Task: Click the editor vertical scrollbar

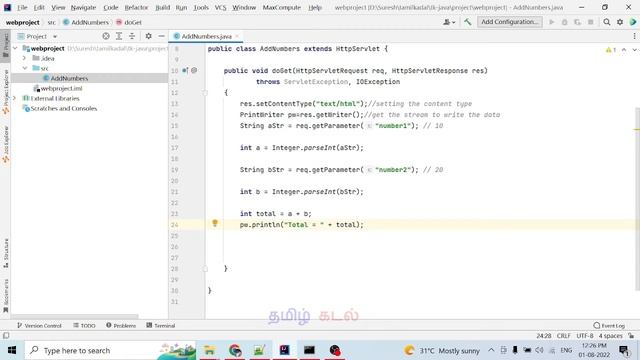Action: click(637, 199)
